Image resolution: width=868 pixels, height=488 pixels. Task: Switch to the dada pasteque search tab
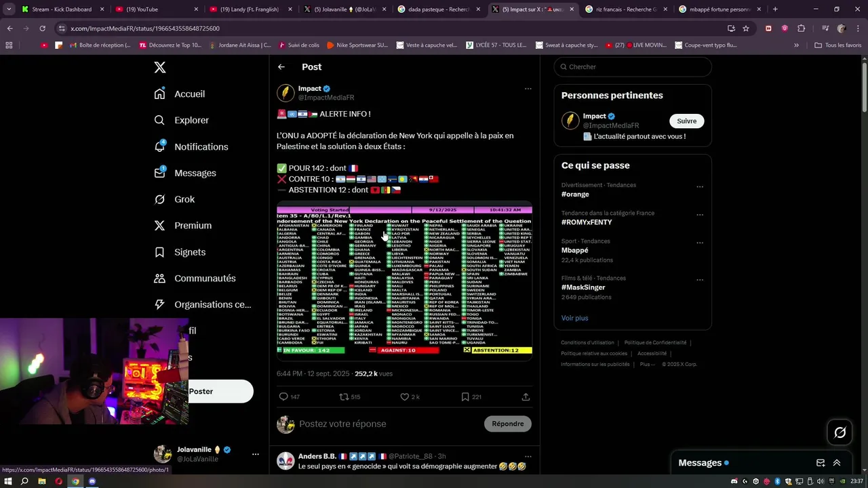tap(439, 9)
